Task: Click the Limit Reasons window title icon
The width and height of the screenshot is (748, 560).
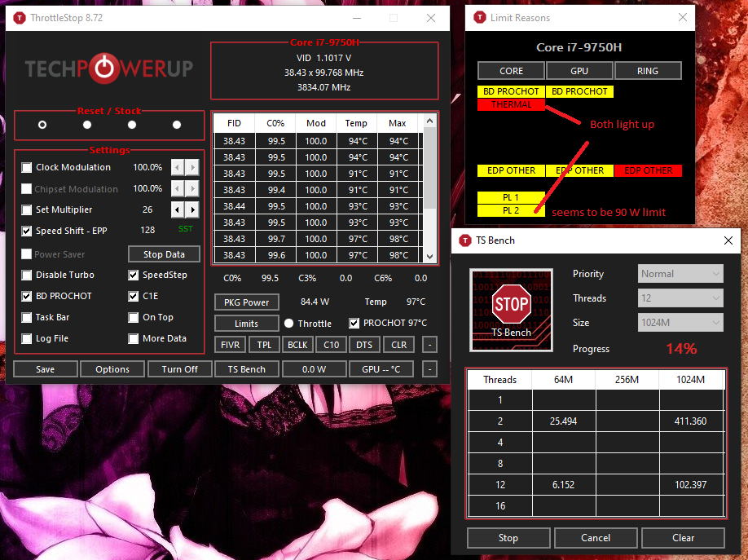Action: [x=479, y=18]
